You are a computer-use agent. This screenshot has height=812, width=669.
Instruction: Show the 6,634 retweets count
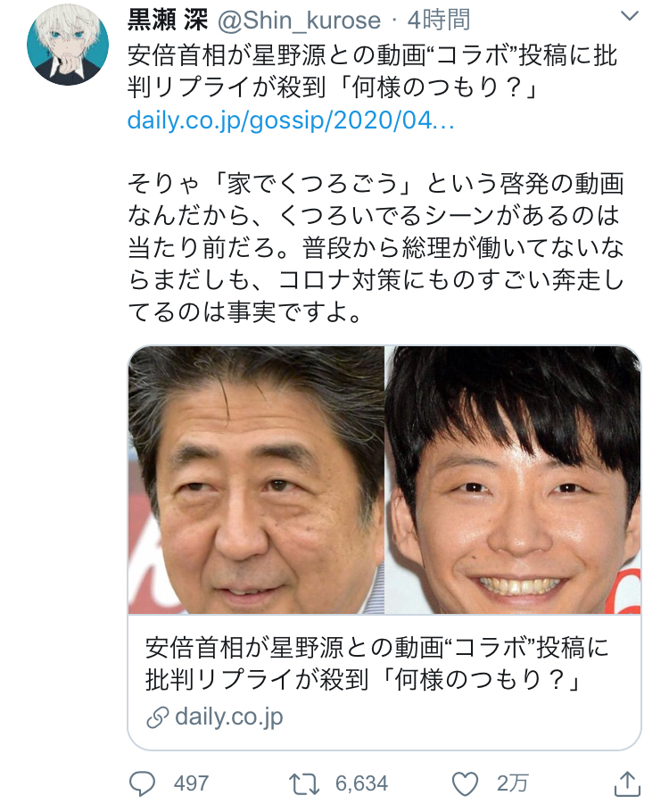pyautogui.click(x=361, y=783)
